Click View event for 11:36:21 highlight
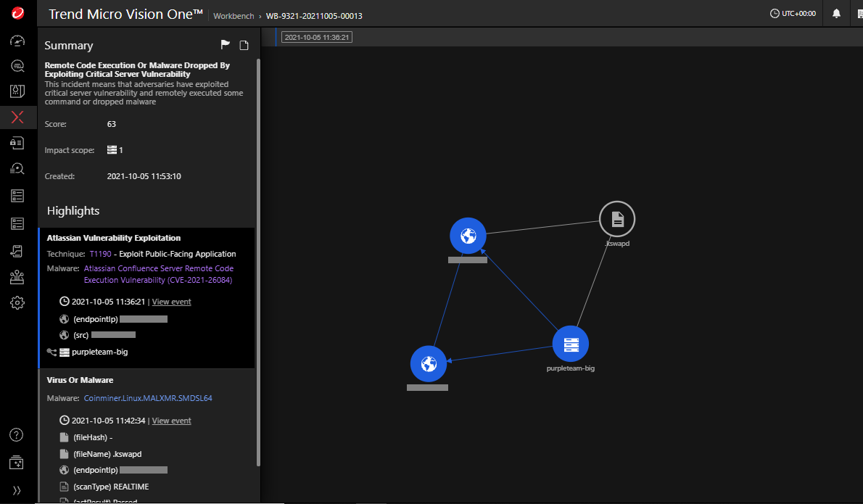This screenshot has height=504, width=863. (x=171, y=302)
